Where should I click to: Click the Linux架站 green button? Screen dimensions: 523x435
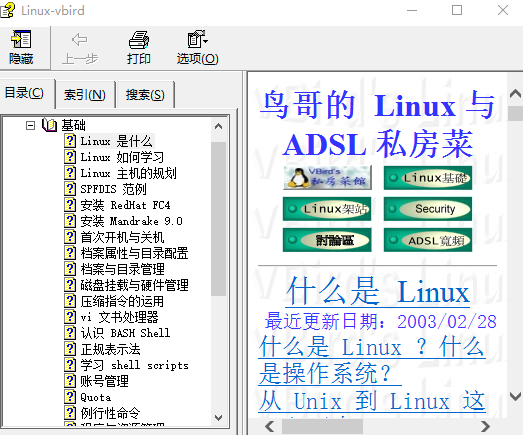327,209
